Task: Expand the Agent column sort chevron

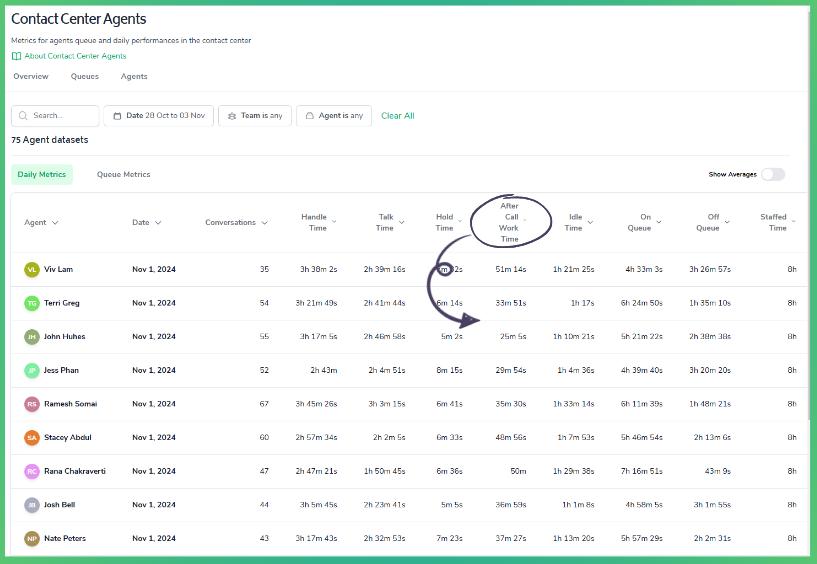Action: pos(55,223)
